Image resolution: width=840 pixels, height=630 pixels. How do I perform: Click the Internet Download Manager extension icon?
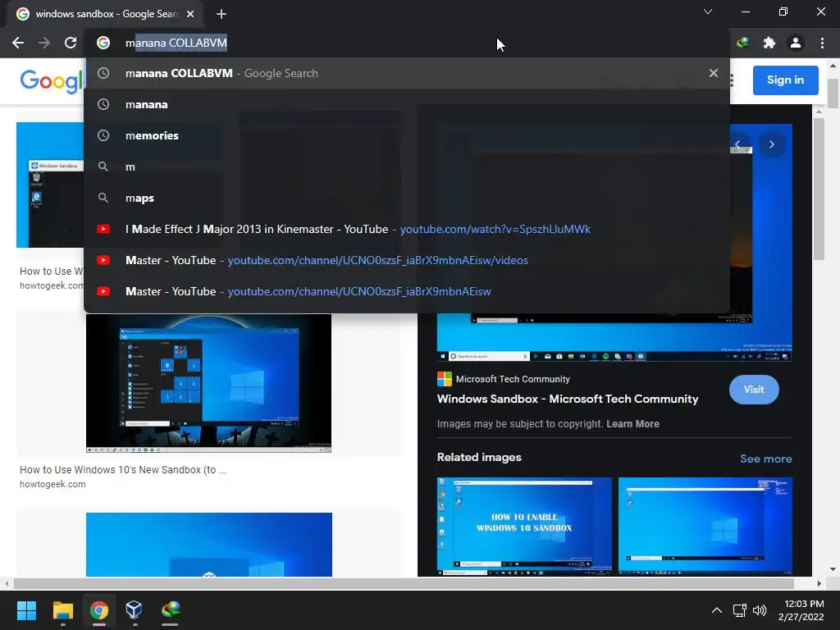pyautogui.click(x=742, y=43)
